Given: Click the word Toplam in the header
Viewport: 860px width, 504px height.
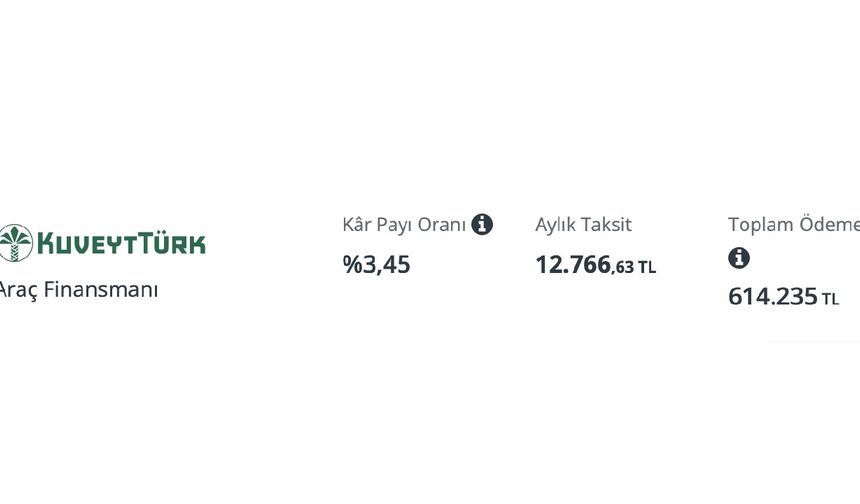Looking at the screenshot, I should [x=760, y=225].
